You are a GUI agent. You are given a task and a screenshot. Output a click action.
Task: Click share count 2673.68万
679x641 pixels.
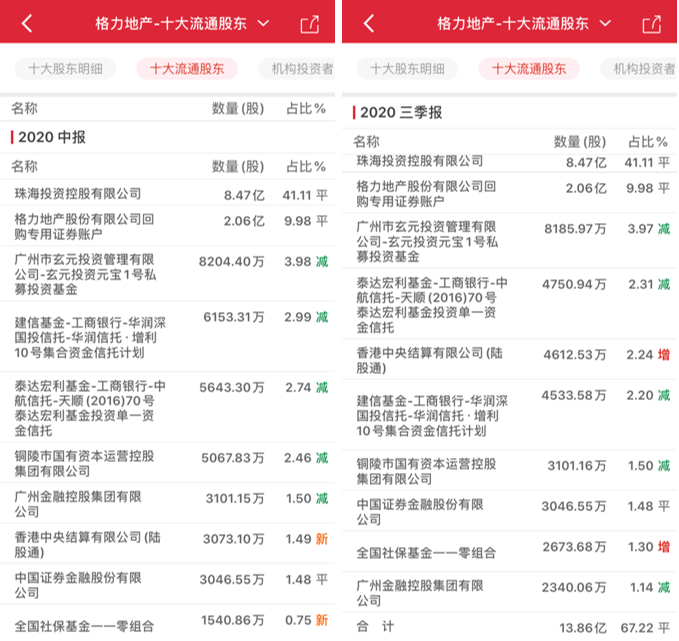click(574, 547)
